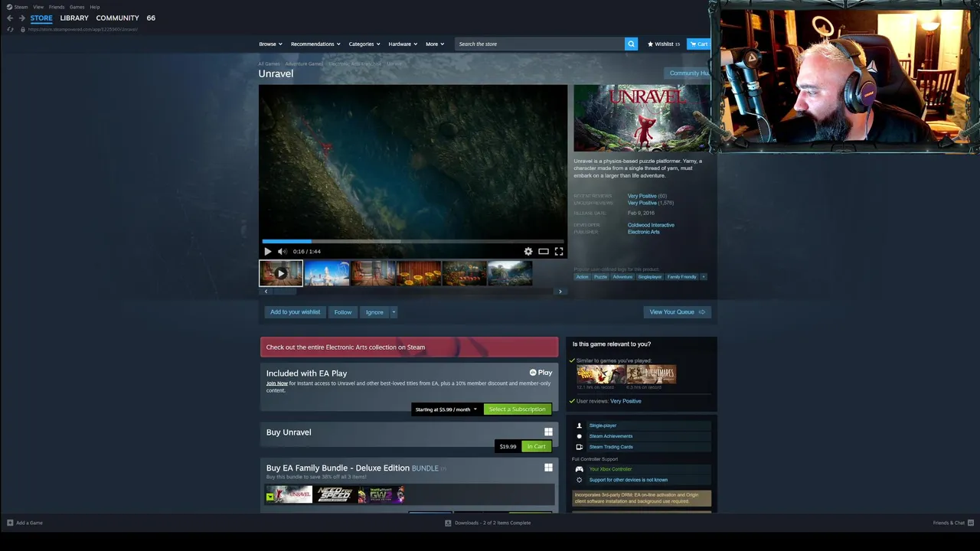Click the Puzzle tag
Screen dimensions: 980x551
click(x=600, y=276)
